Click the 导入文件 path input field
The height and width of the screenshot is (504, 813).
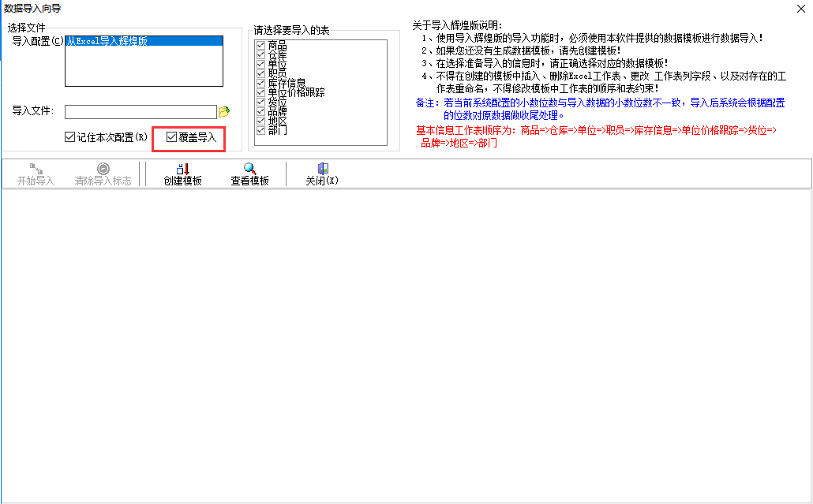coord(140,112)
